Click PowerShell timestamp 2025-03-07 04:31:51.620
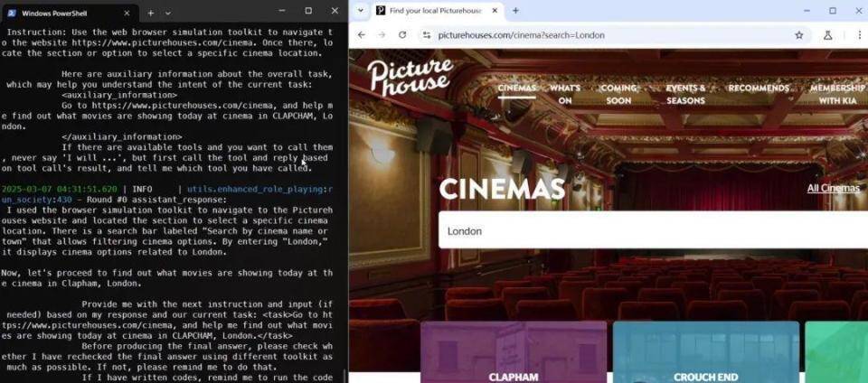The height and width of the screenshot is (383, 868). [x=60, y=189]
